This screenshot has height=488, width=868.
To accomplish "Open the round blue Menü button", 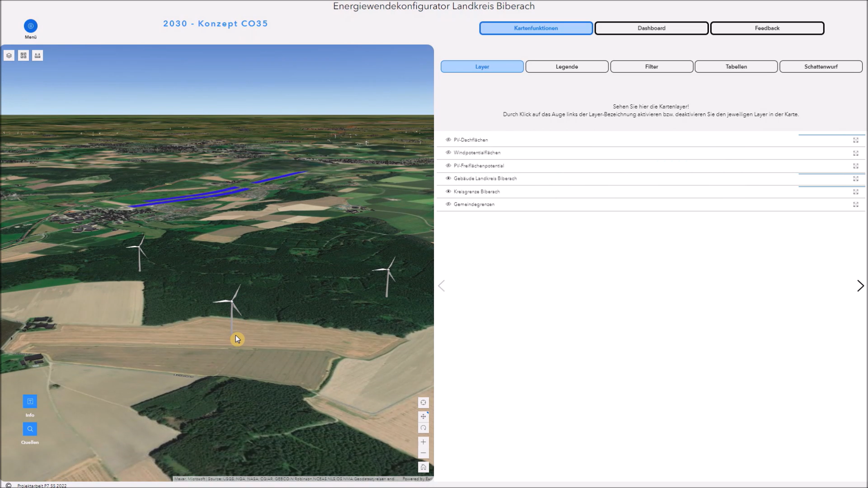I will [x=31, y=26].
